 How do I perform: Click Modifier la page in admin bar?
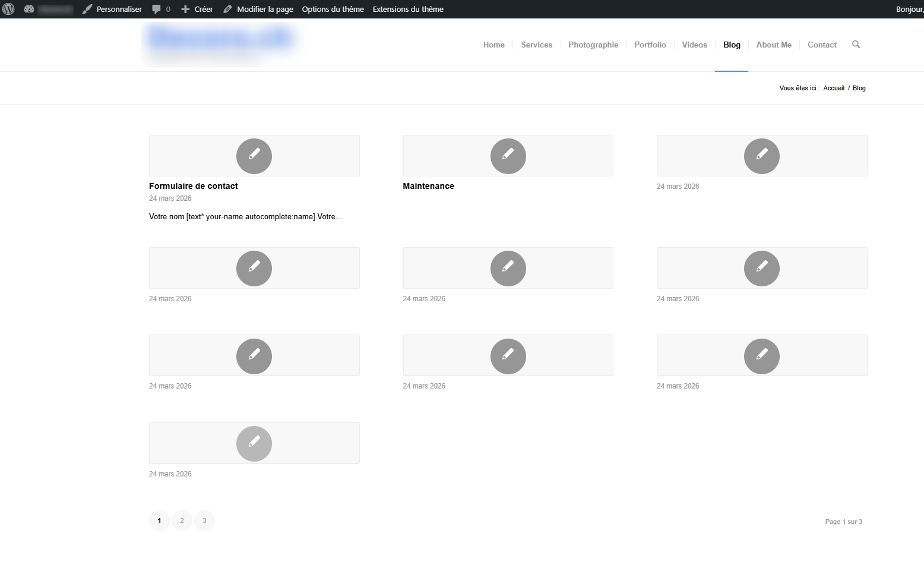tap(258, 9)
